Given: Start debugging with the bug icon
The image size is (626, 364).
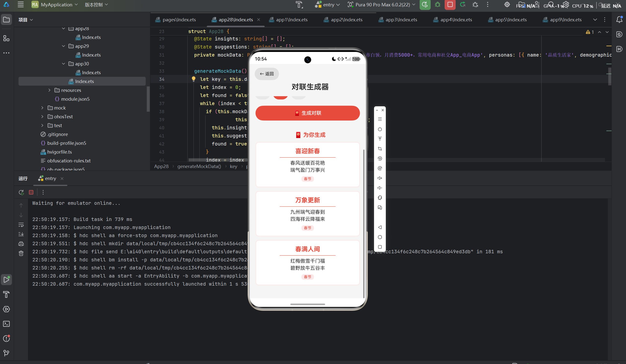Looking at the screenshot, I should (438, 5).
